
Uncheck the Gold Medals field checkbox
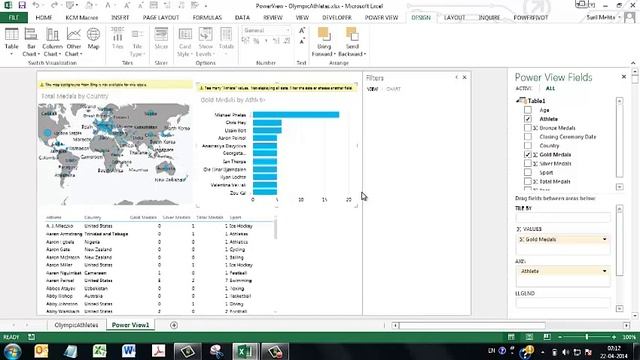[x=528, y=154]
